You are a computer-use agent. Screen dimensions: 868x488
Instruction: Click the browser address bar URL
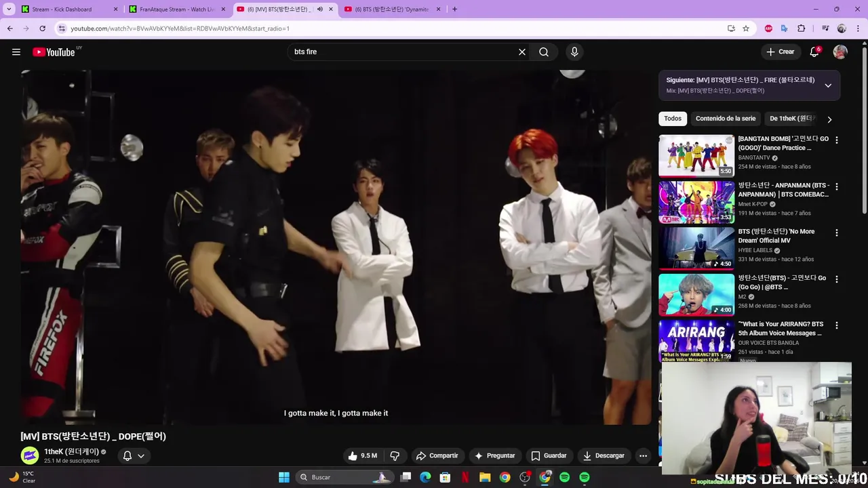[x=180, y=28]
